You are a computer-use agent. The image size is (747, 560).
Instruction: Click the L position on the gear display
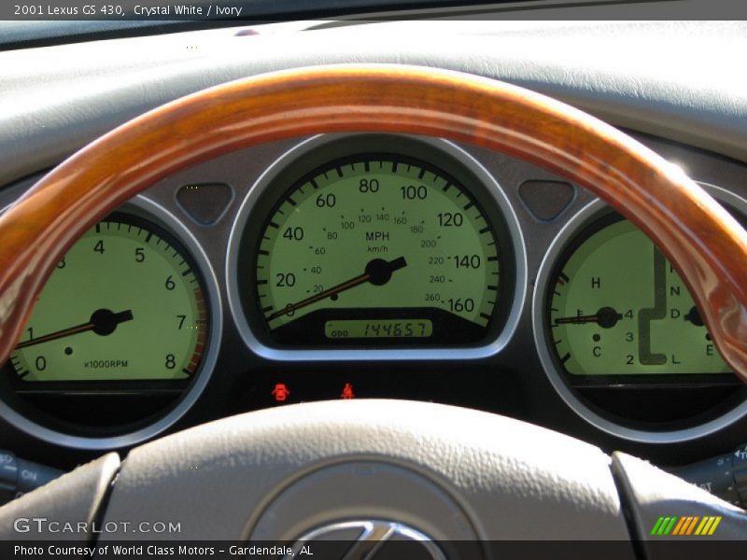(x=674, y=358)
